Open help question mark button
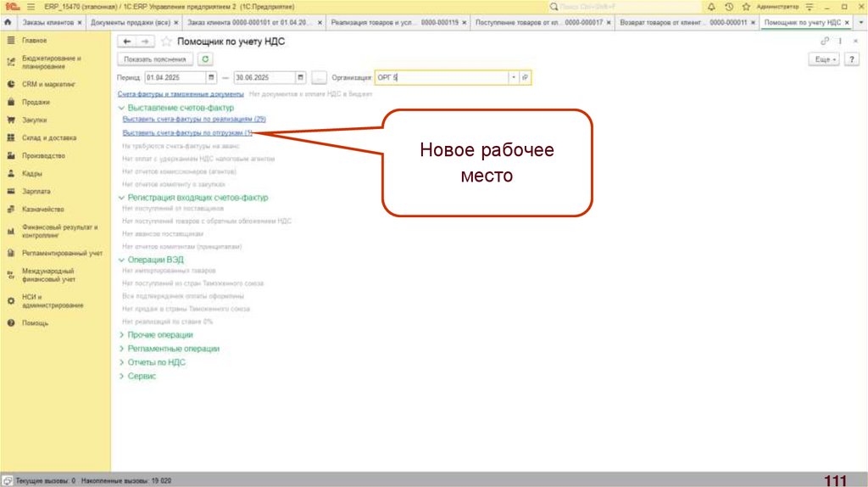 (851, 59)
